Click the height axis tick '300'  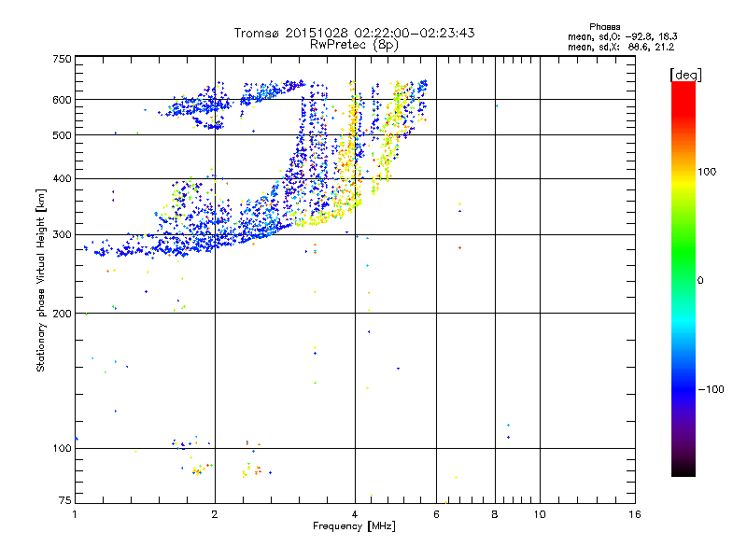(x=62, y=234)
